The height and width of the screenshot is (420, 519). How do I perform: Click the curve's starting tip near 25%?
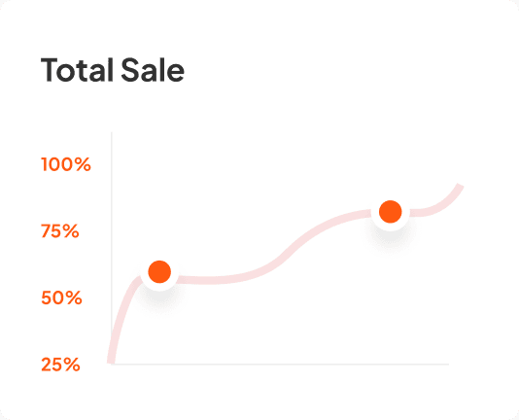(x=112, y=360)
